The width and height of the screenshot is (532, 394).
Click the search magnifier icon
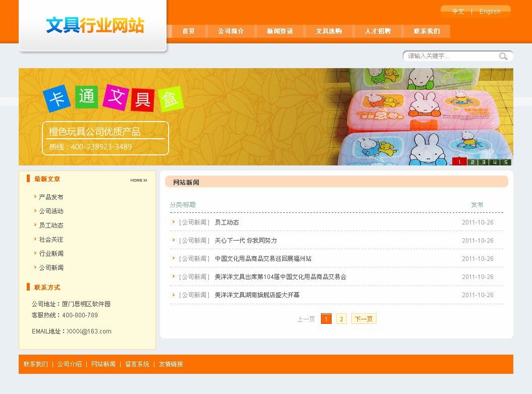point(503,56)
